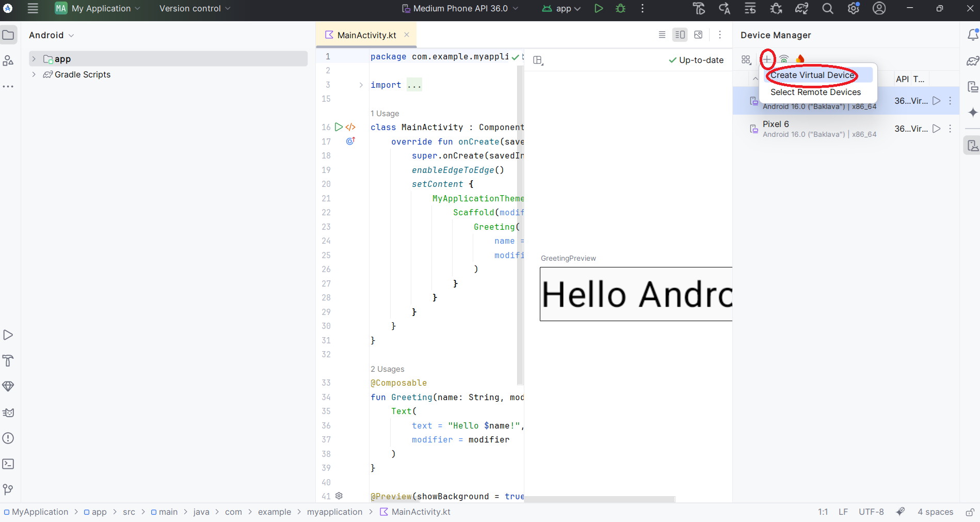Expand the Gradle Scripts tree node
This screenshot has height=522, width=980.
pos(34,74)
